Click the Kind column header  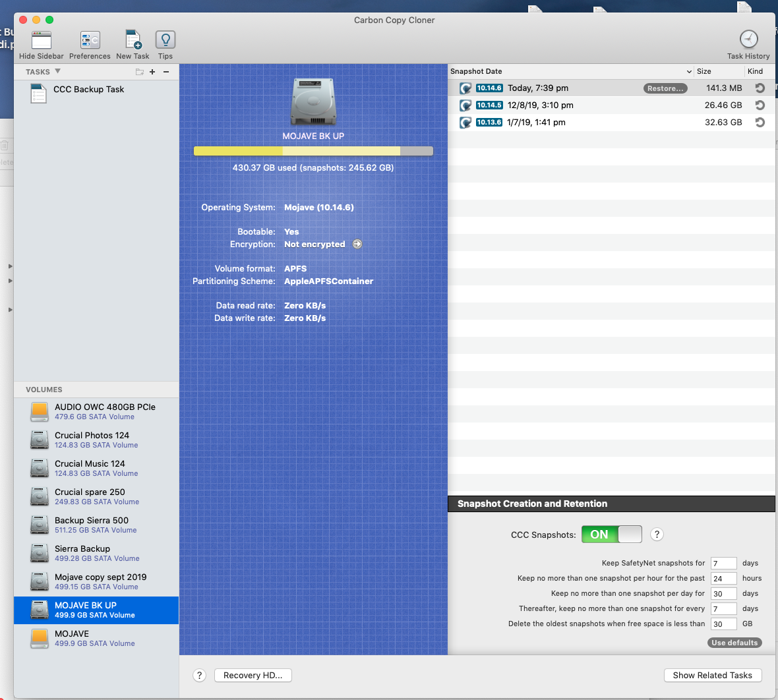click(x=759, y=71)
